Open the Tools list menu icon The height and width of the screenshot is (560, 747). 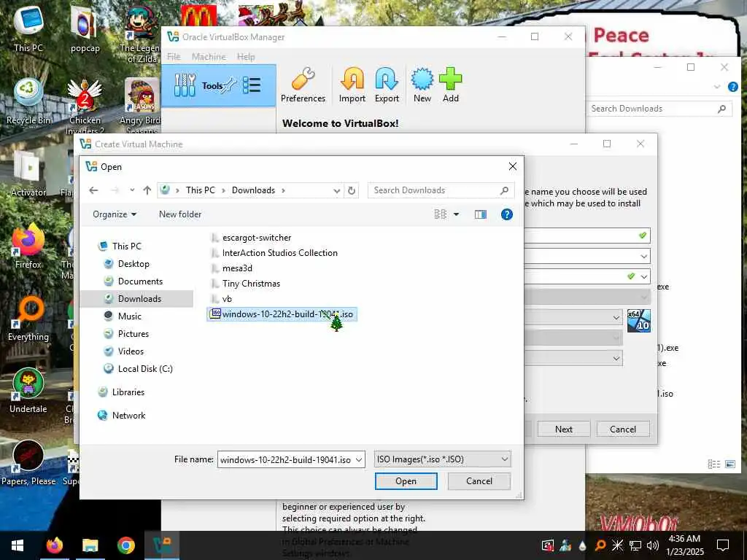tap(252, 86)
